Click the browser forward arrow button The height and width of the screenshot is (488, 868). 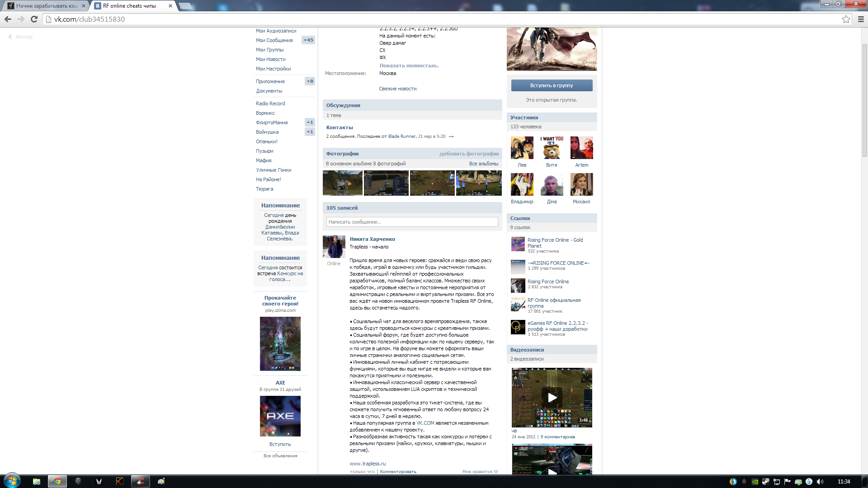coord(21,19)
